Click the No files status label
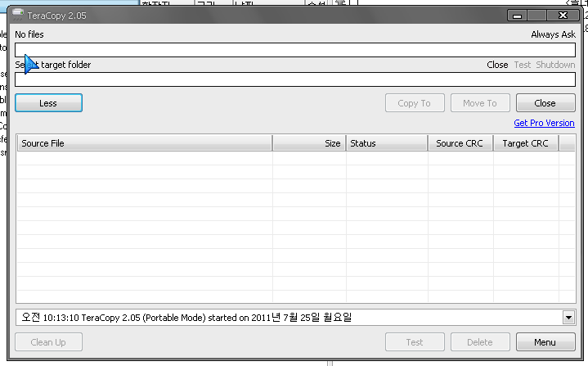The image size is (588, 366). (x=29, y=34)
